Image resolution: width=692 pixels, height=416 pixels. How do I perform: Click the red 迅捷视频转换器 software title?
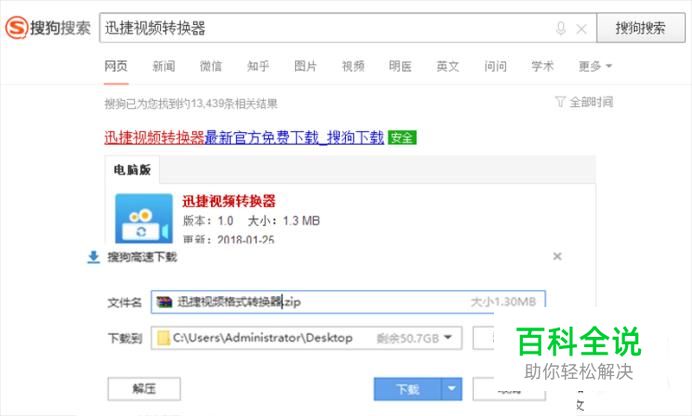click(x=229, y=201)
